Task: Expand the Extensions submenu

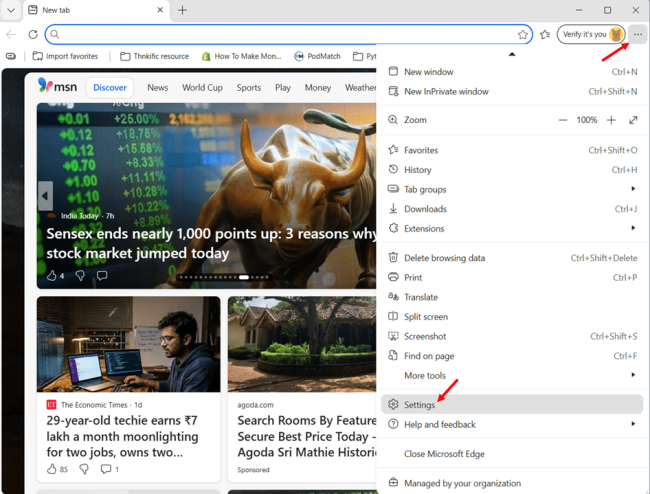Action: click(512, 228)
